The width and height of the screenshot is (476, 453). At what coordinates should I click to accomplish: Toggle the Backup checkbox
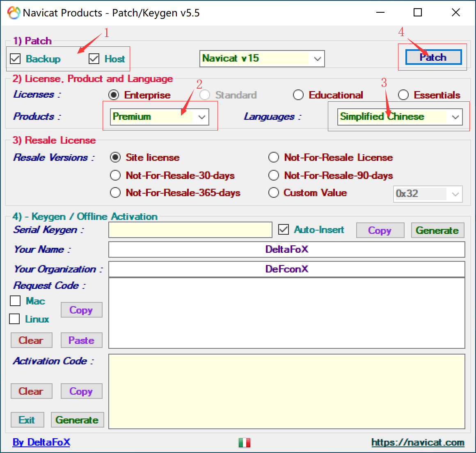(x=16, y=59)
